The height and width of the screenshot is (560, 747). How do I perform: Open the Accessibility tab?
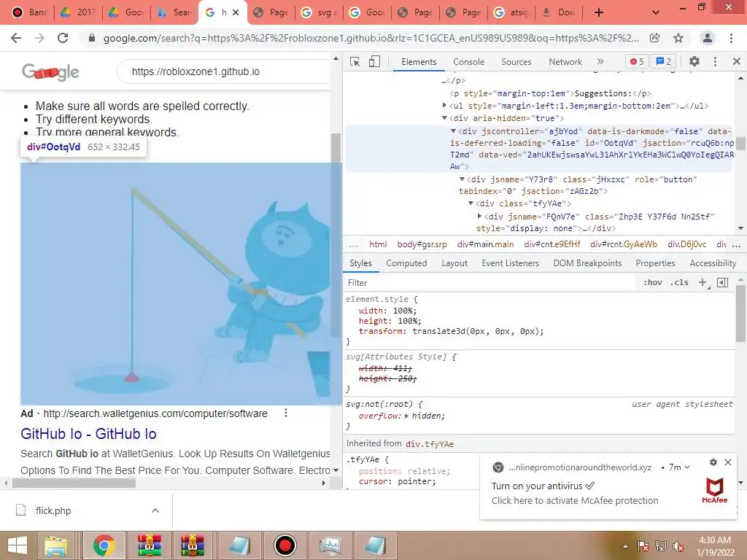(713, 263)
